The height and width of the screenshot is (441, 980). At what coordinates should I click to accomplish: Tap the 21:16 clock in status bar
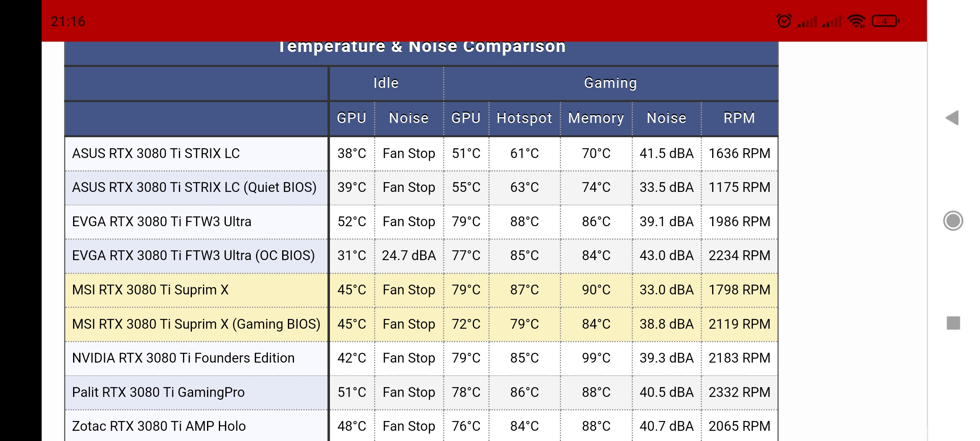point(68,21)
